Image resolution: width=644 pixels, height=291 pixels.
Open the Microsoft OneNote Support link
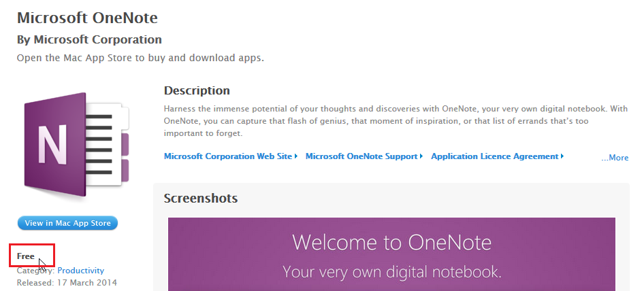pyautogui.click(x=361, y=156)
